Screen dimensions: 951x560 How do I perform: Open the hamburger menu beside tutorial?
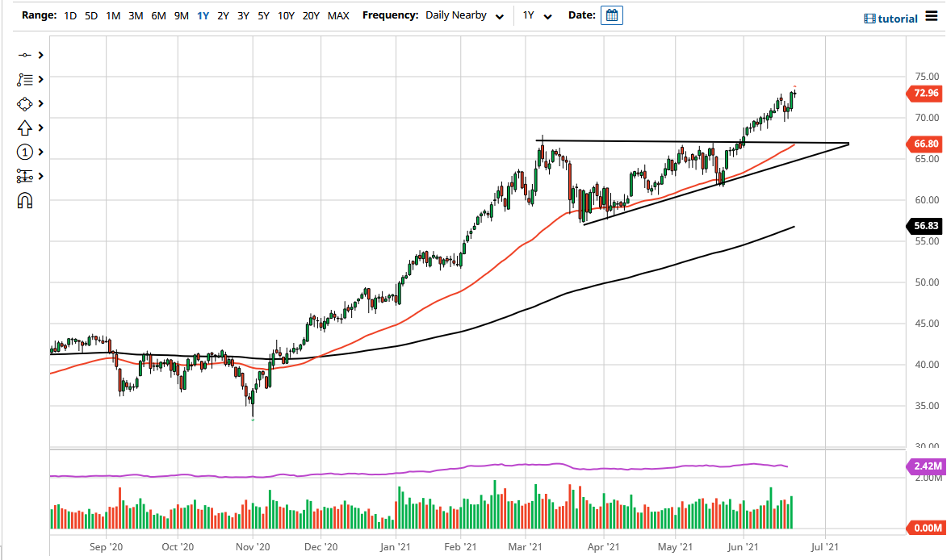[932, 17]
